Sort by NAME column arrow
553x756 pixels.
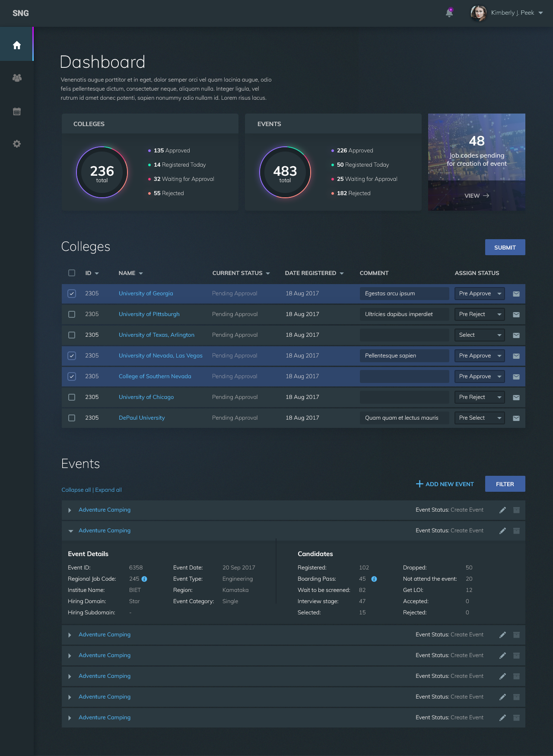click(141, 273)
